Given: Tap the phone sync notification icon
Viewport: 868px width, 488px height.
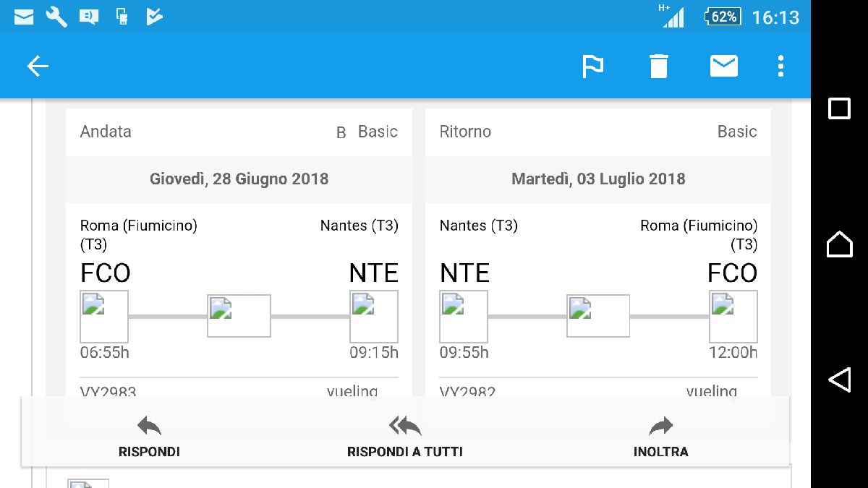Looking at the screenshot, I should pyautogui.click(x=122, y=17).
